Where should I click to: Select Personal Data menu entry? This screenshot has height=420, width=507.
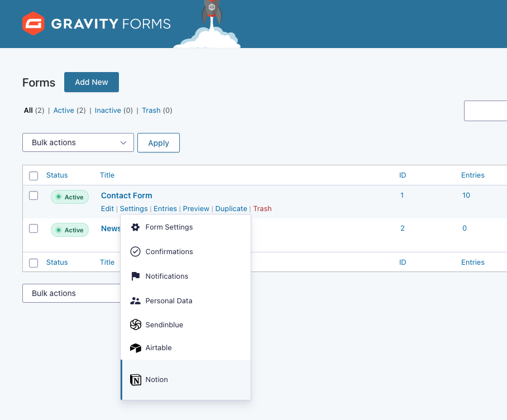(x=185, y=300)
